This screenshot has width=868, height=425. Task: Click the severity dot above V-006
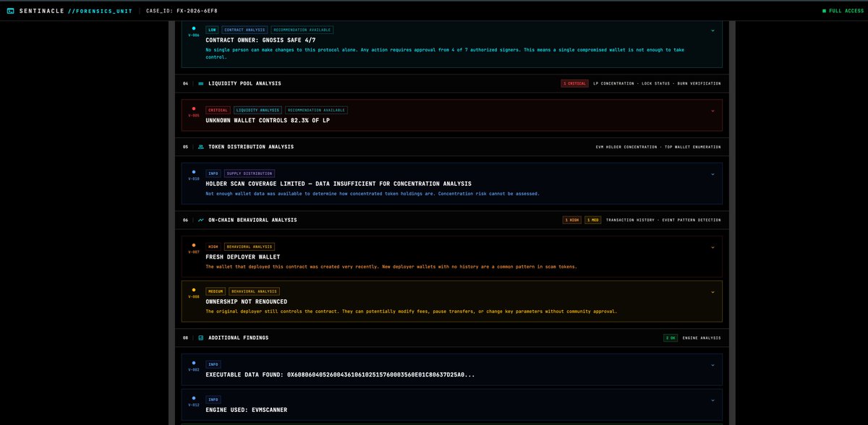[194, 28]
